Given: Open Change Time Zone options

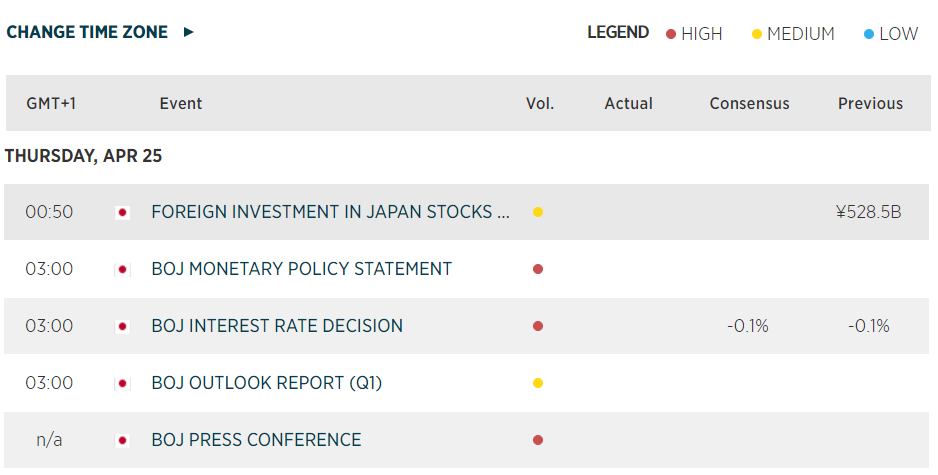Looking at the screenshot, I should (x=87, y=32).
